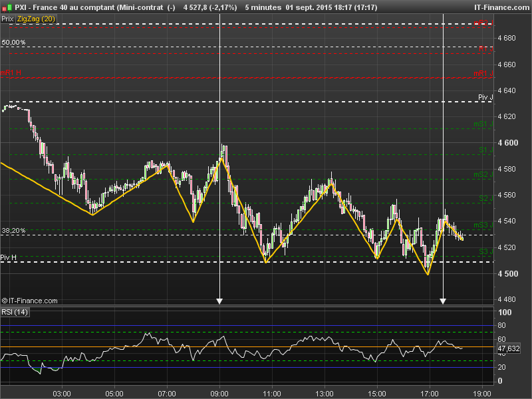The width and height of the screenshot is (532, 399).
Task: Click the 01 sept. 2015 18:17 date text
Action: click(319, 7)
